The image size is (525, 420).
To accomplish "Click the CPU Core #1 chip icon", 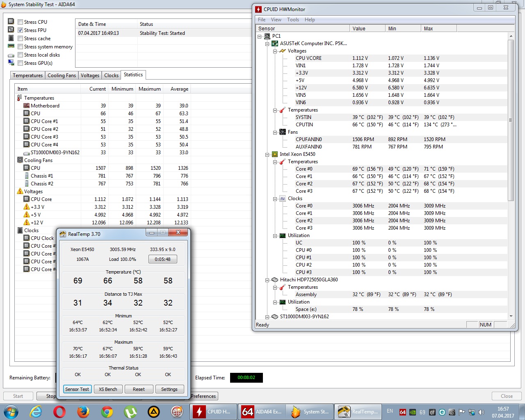I will (27, 121).
